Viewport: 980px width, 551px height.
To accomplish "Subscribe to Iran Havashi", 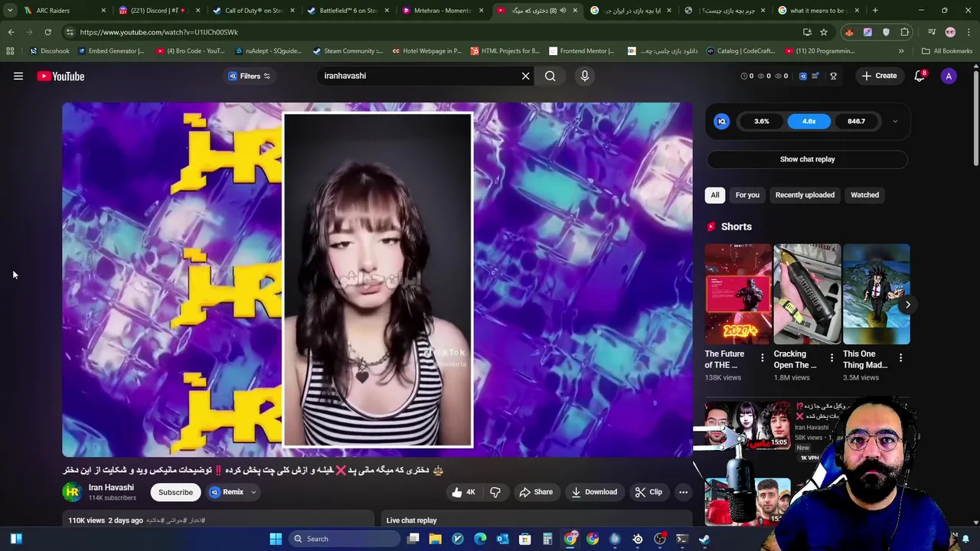I will click(175, 492).
